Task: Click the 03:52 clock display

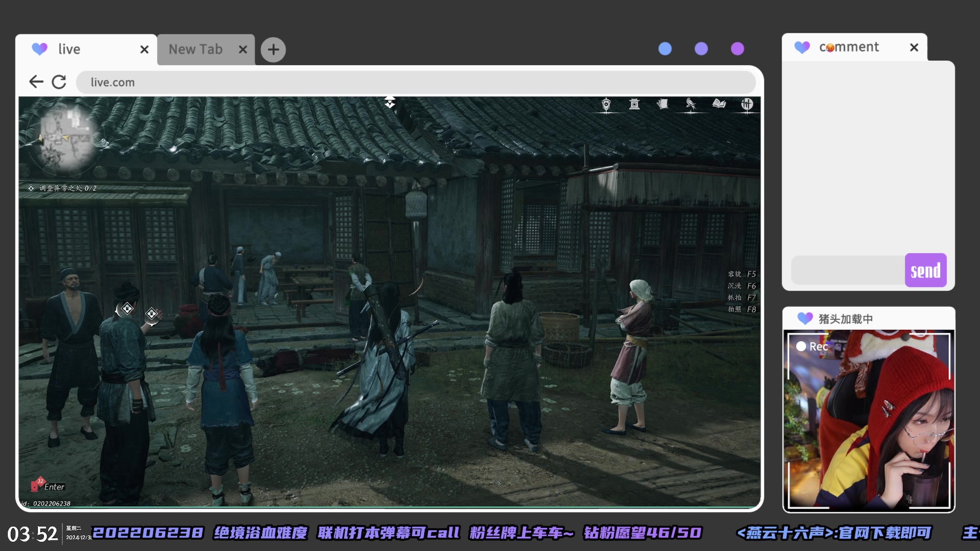Action: pyautogui.click(x=32, y=534)
